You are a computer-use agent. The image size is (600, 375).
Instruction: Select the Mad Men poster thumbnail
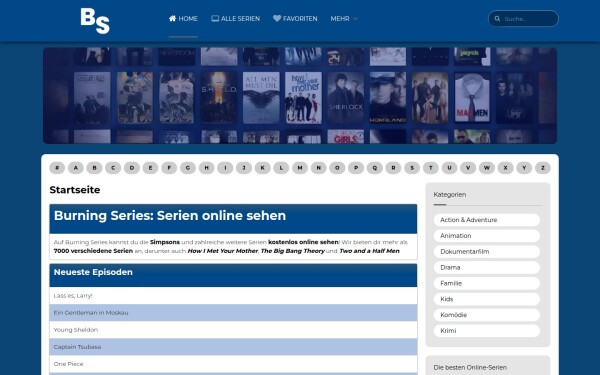(472, 98)
